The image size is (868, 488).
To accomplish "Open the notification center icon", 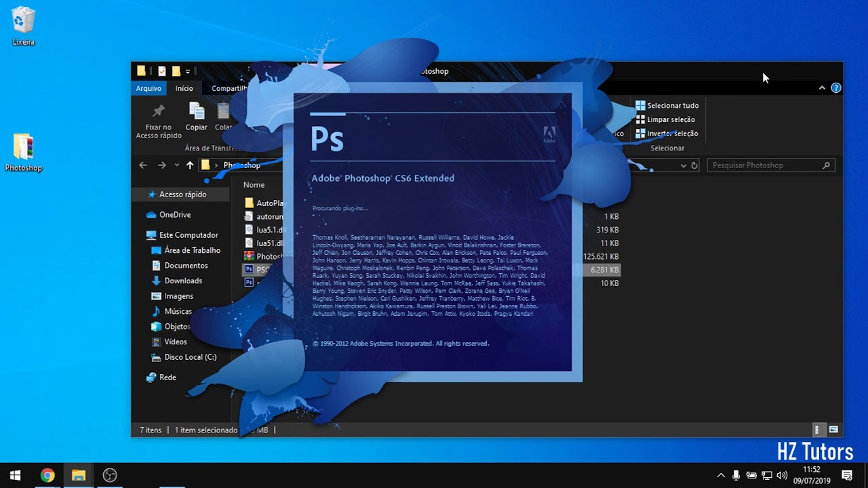I will (x=847, y=475).
